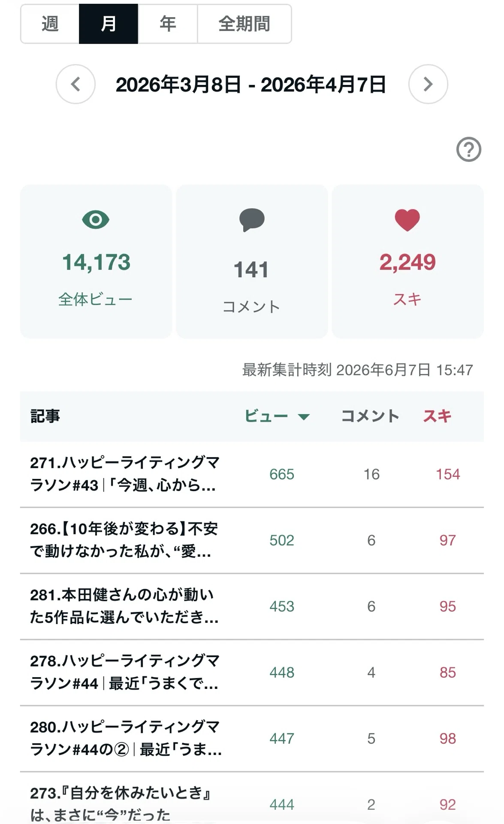Image resolution: width=504 pixels, height=824 pixels.
Task: Go to next month with right arrow
Action: point(428,84)
